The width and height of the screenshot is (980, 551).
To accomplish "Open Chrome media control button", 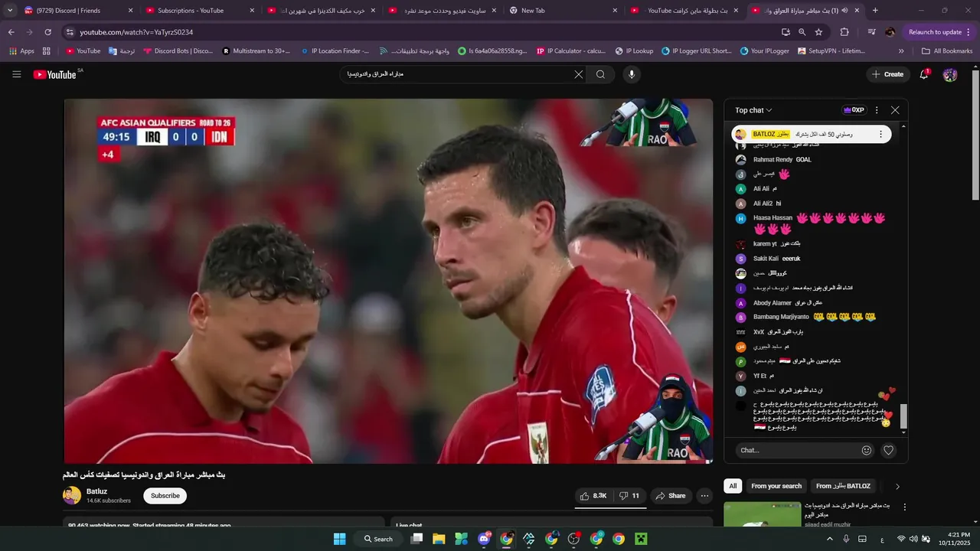I will pos(871,32).
